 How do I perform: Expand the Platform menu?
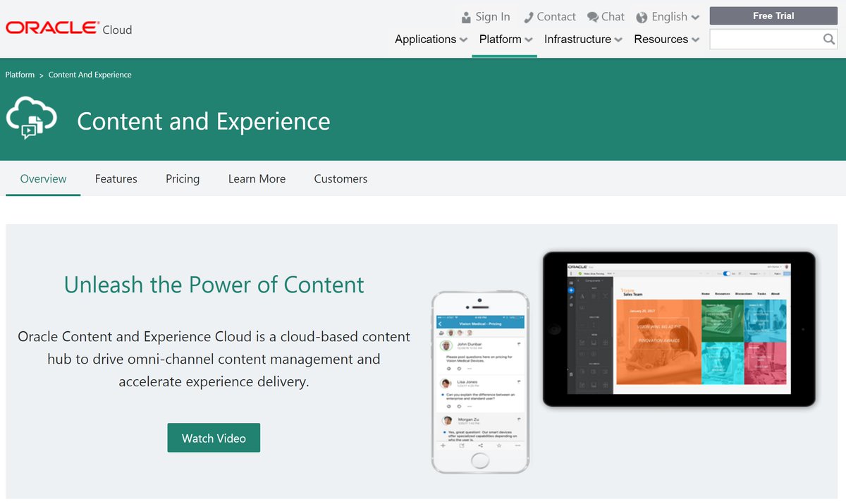tap(505, 39)
